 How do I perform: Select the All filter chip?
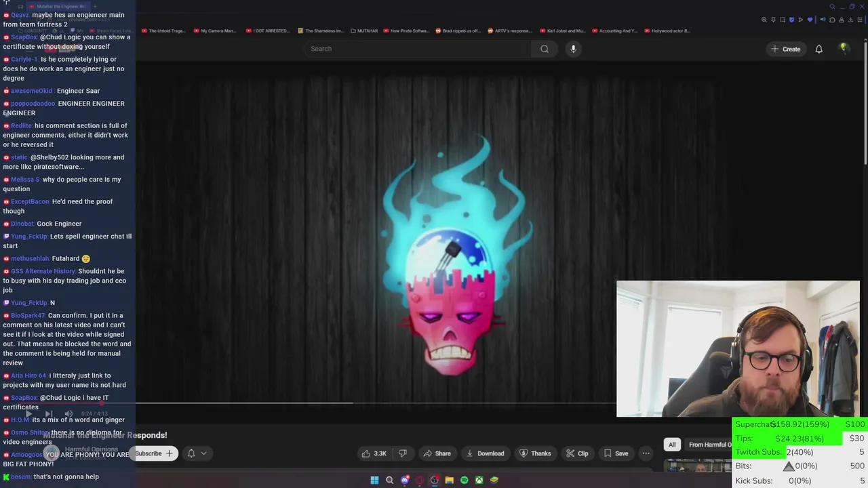pos(672,445)
